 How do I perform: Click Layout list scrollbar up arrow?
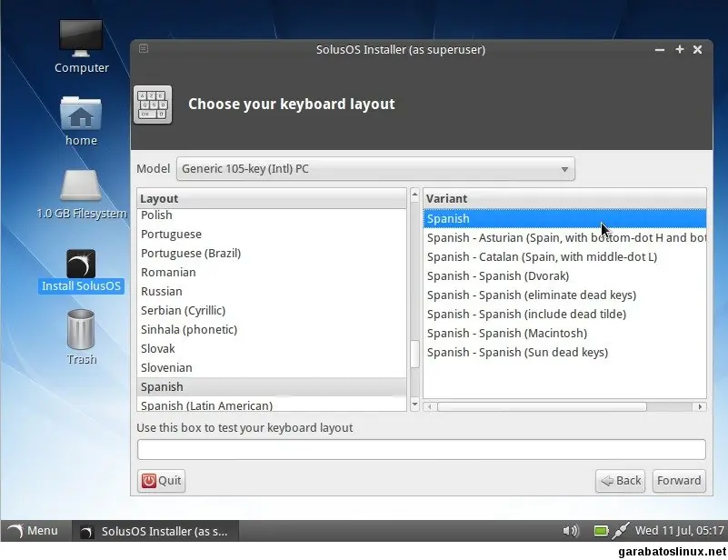[414, 195]
